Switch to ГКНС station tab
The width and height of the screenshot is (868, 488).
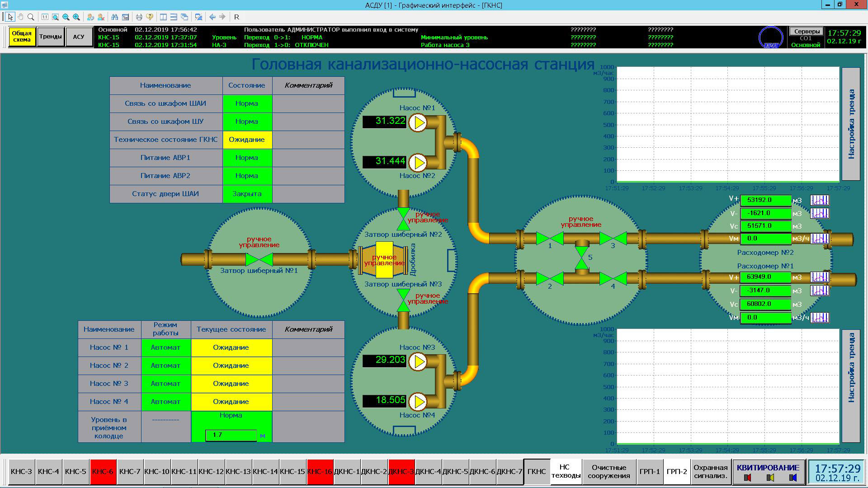[x=537, y=472]
